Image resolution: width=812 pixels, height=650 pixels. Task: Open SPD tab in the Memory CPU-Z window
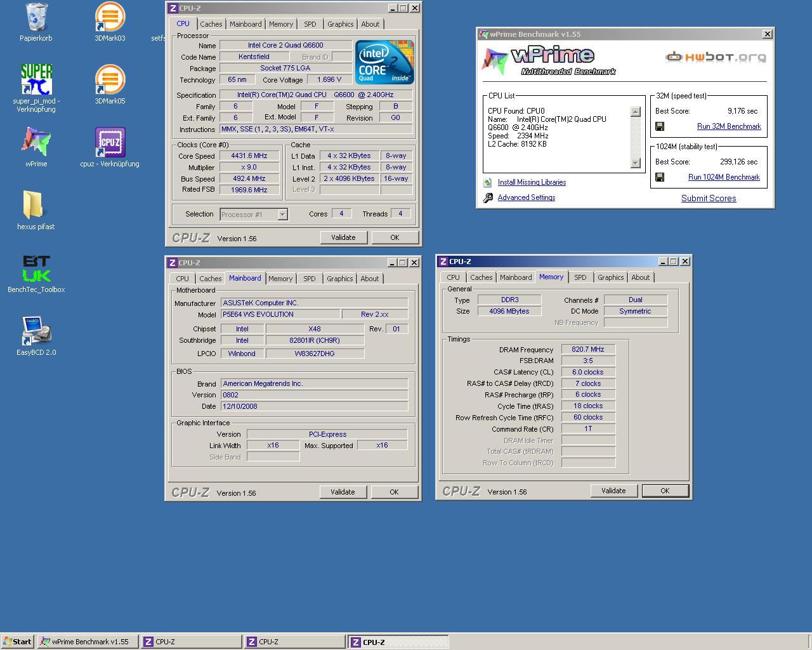tap(580, 277)
